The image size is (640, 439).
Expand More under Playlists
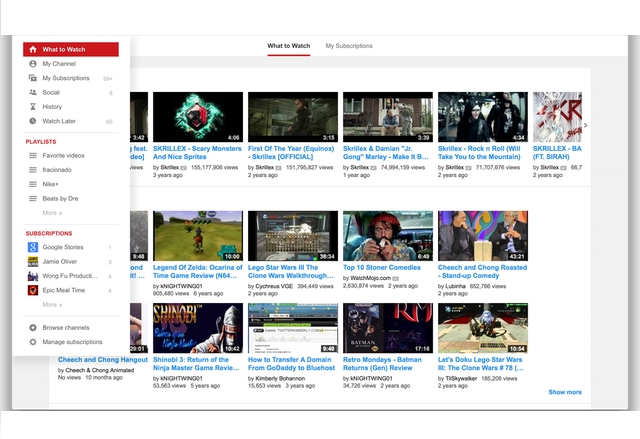point(52,213)
